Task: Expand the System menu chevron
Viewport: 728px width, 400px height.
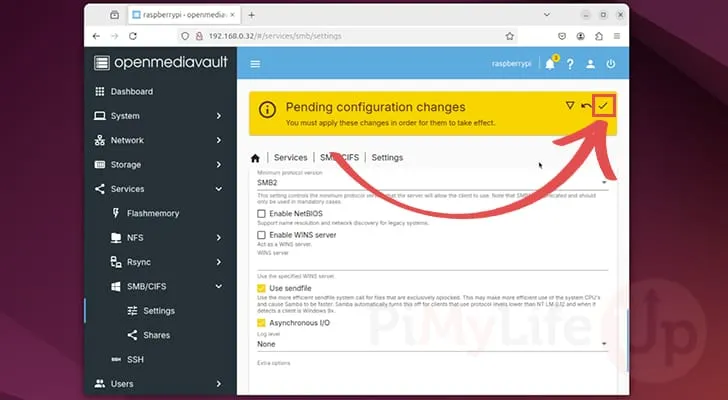Action: click(219, 116)
